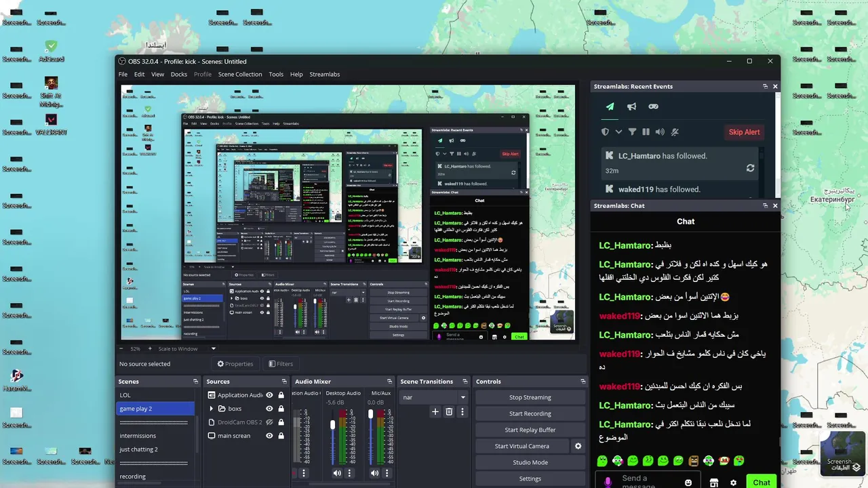
Task: Click the crossed-out bell icon in Recent Events
Action: [x=675, y=132]
